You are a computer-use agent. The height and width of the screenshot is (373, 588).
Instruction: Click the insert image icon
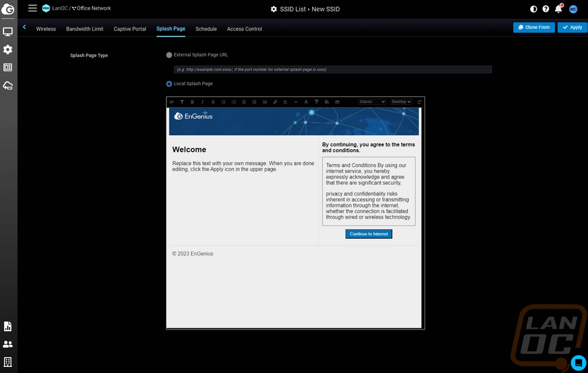tap(265, 102)
